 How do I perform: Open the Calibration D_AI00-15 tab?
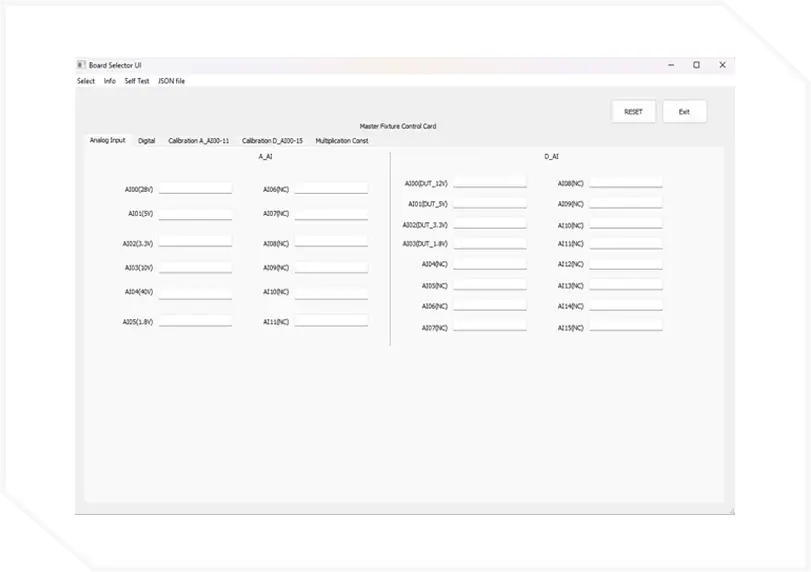pos(272,141)
